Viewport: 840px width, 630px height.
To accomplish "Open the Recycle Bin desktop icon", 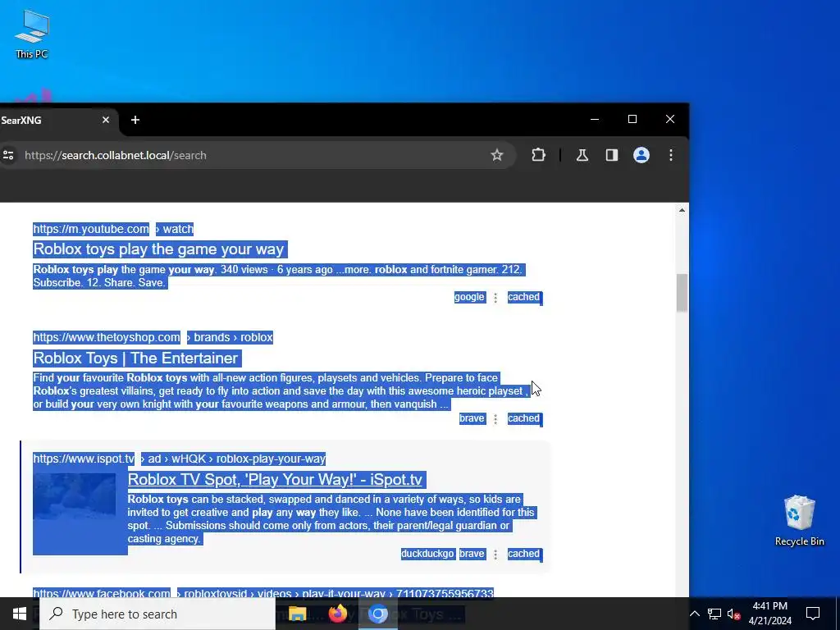I will pyautogui.click(x=799, y=520).
